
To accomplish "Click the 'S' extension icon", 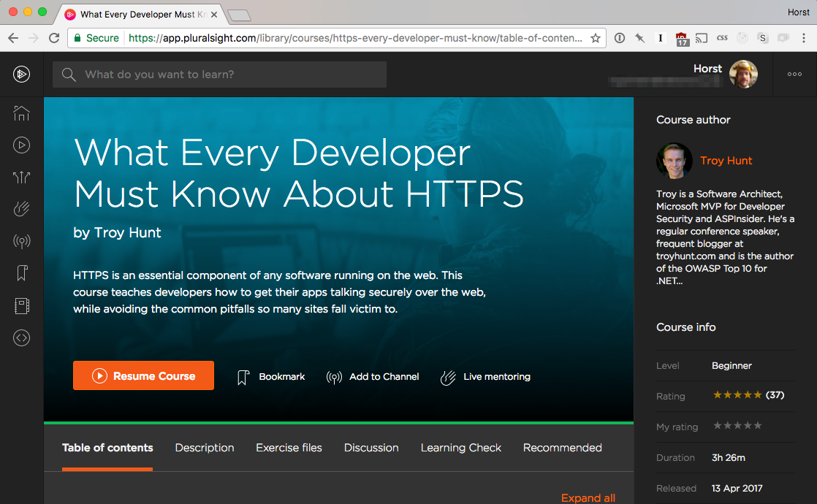I will coord(763,38).
